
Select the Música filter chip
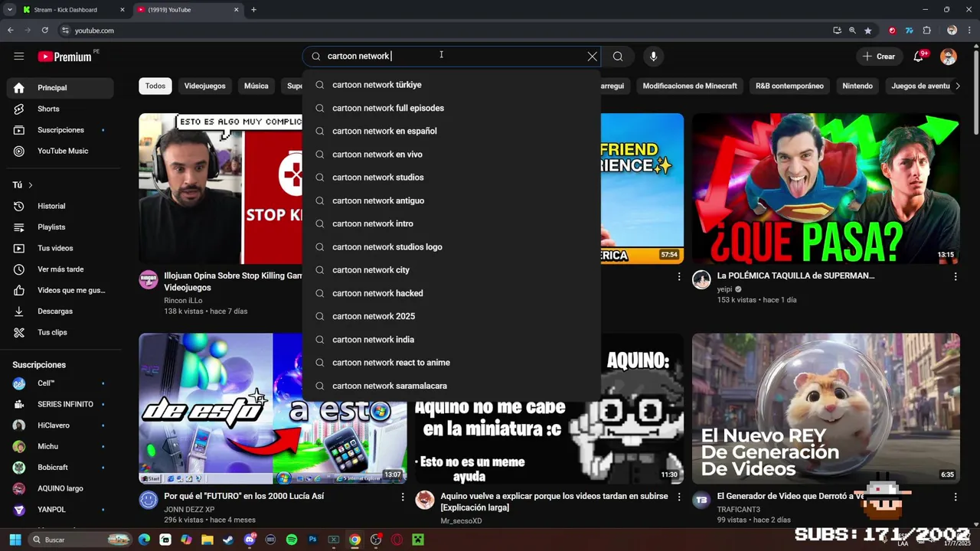[256, 86]
